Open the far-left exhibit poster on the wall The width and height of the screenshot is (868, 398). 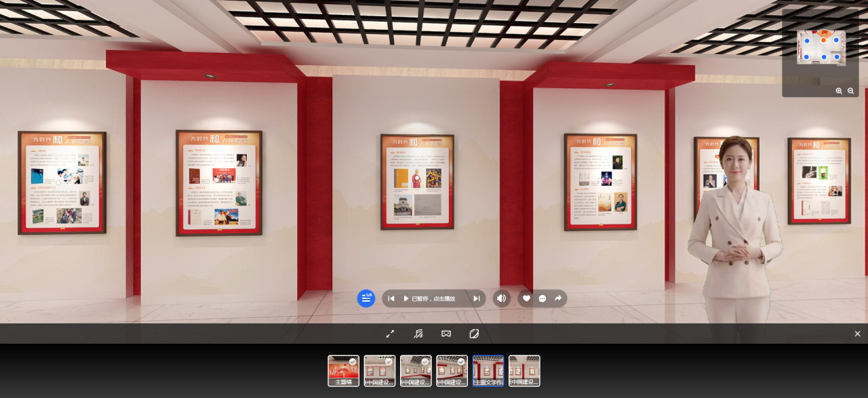(x=62, y=182)
